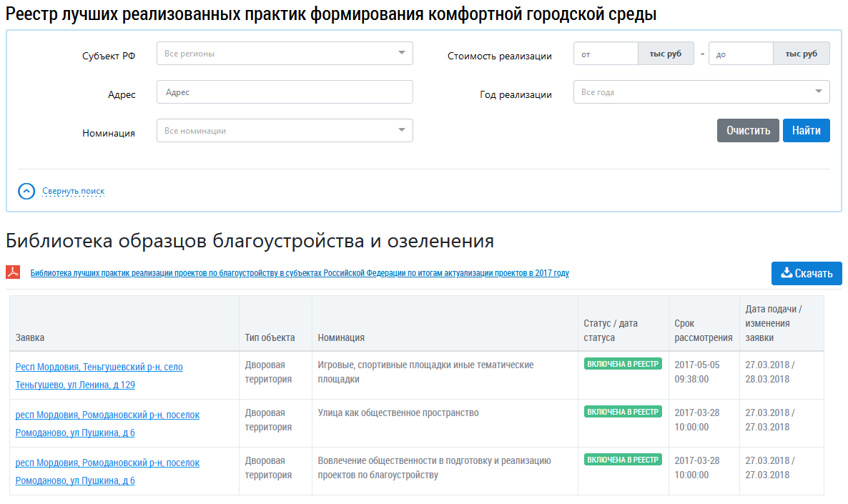Click the Скачать download button

pos(806,273)
